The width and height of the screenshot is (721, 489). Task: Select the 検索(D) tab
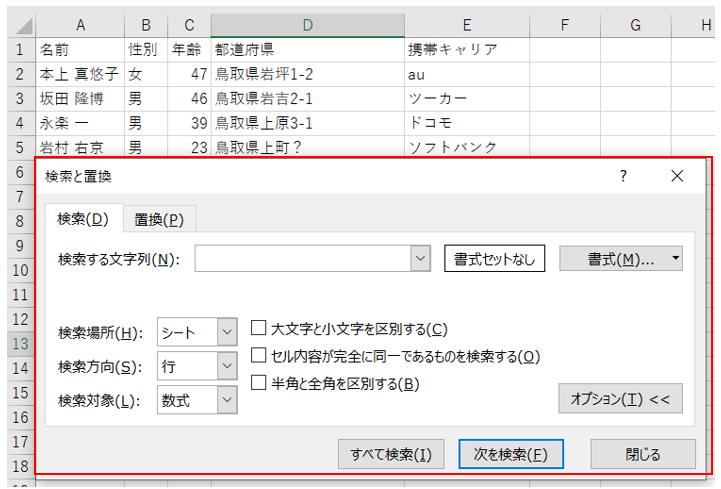[x=82, y=219]
